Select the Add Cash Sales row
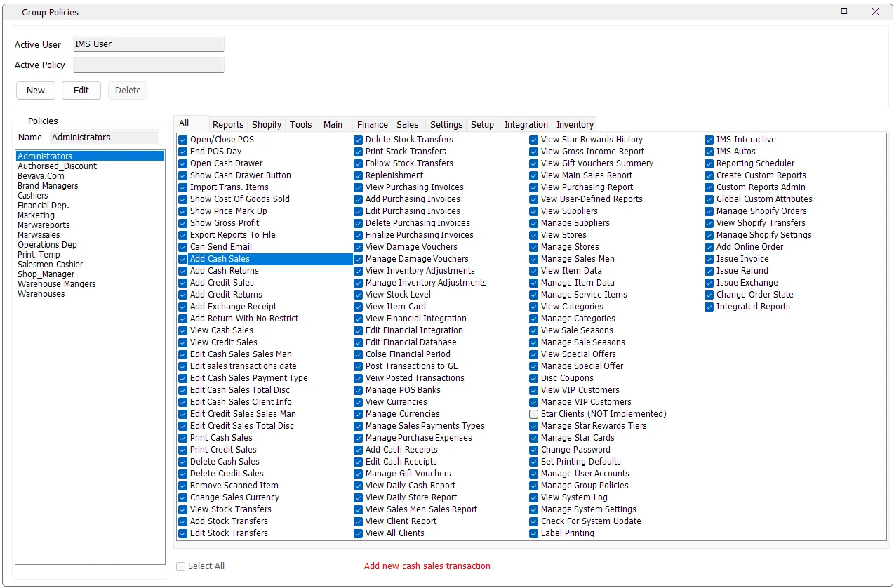The height and width of the screenshot is (588, 894). [265, 259]
